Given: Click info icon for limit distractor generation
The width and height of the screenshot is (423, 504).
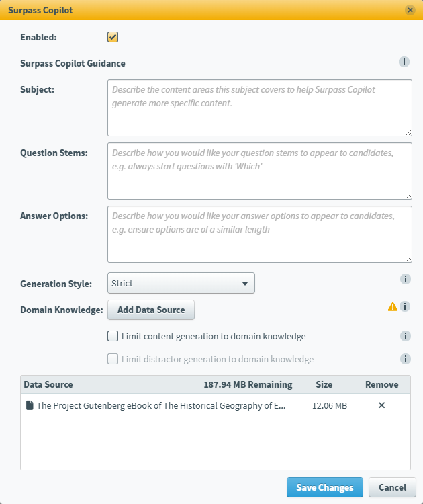Looking at the screenshot, I should (x=405, y=359).
